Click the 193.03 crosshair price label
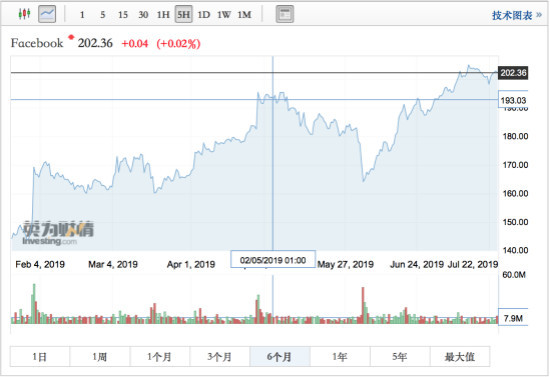This screenshot has width=550, height=377. (x=513, y=100)
